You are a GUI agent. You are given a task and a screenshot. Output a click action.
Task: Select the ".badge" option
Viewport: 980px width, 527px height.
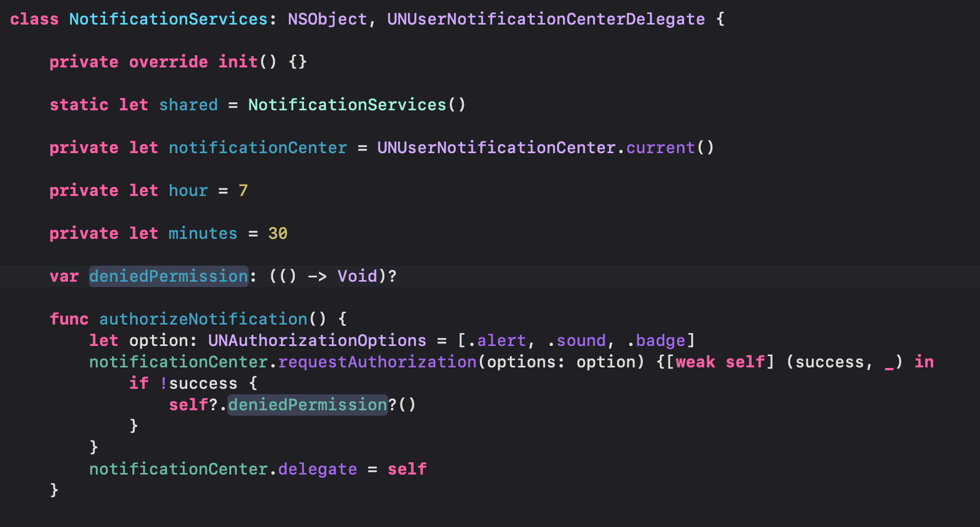[x=655, y=341]
